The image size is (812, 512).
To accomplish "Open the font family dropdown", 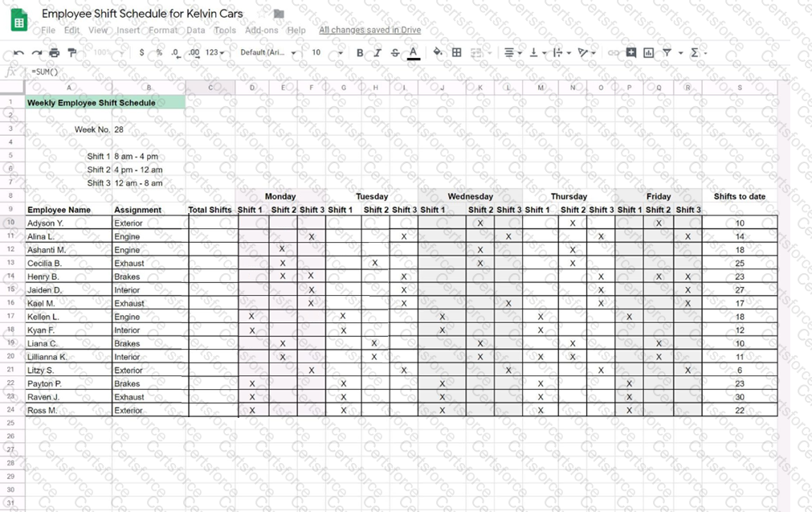I will coord(267,53).
